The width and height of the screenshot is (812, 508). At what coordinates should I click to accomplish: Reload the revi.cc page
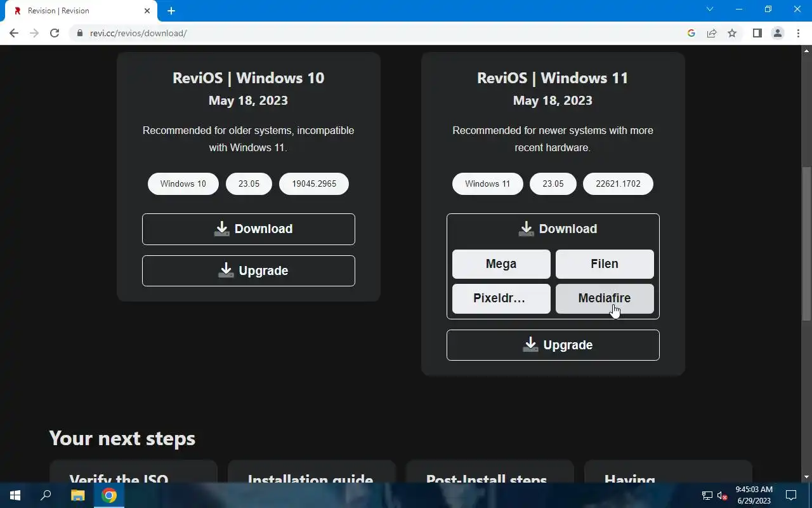(x=55, y=33)
